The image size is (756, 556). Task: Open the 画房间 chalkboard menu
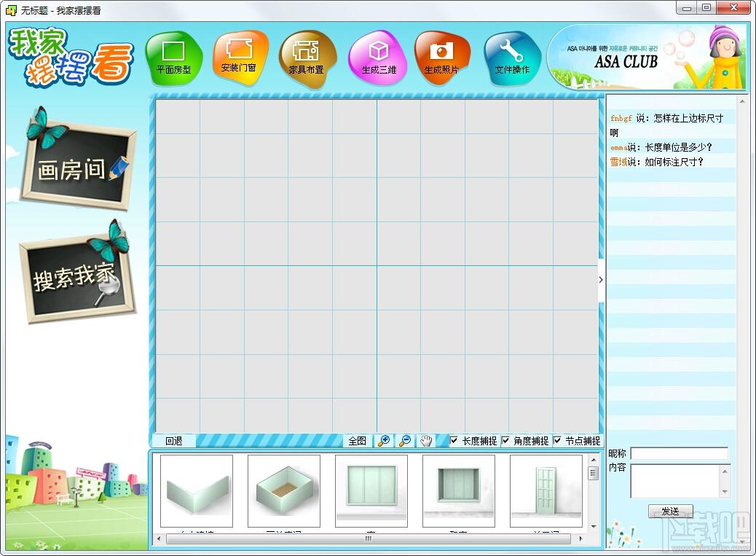coord(77,165)
